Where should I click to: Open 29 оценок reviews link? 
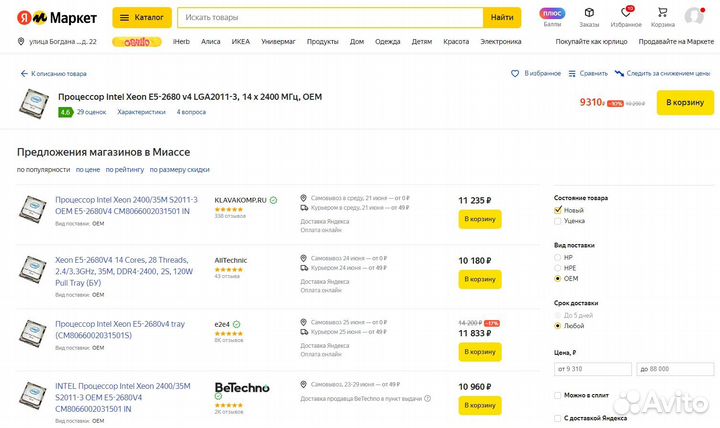91,112
